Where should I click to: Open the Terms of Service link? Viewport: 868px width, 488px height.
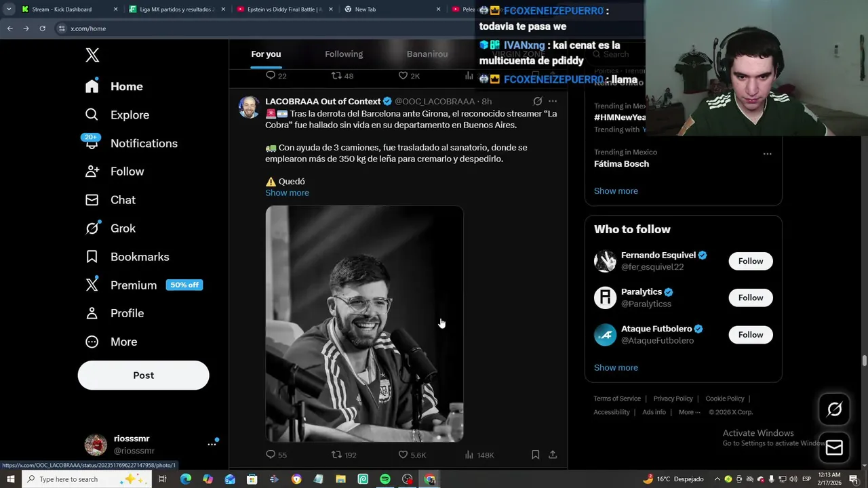point(617,399)
